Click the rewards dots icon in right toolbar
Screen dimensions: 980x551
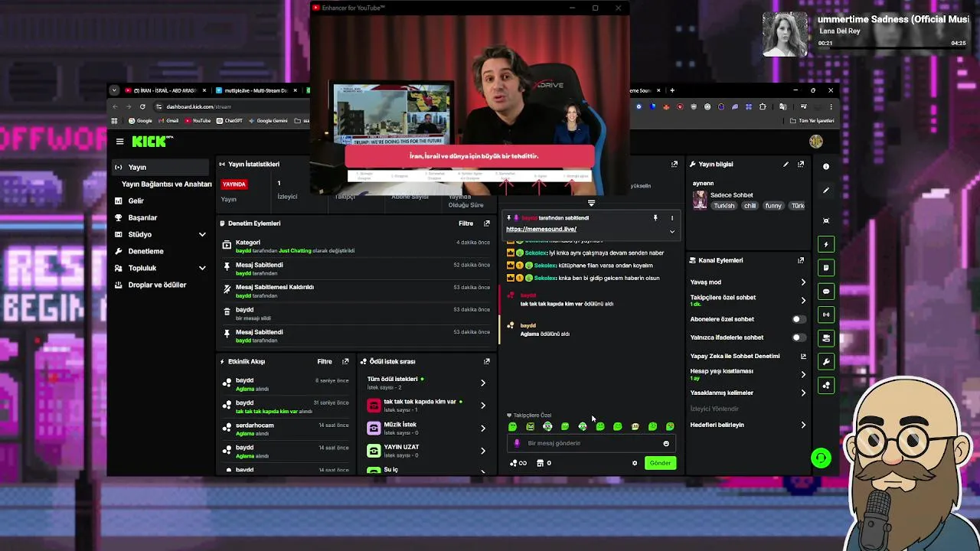826,385
